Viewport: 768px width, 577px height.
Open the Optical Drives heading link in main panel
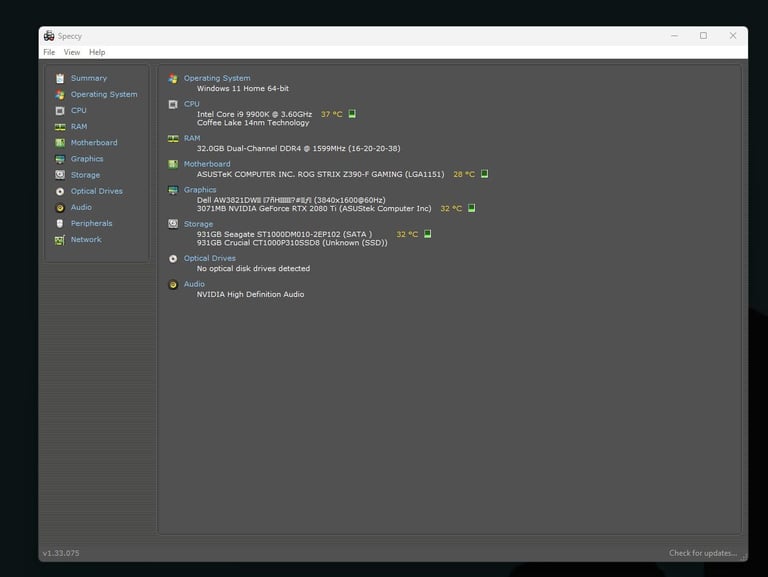pos(210,259)
